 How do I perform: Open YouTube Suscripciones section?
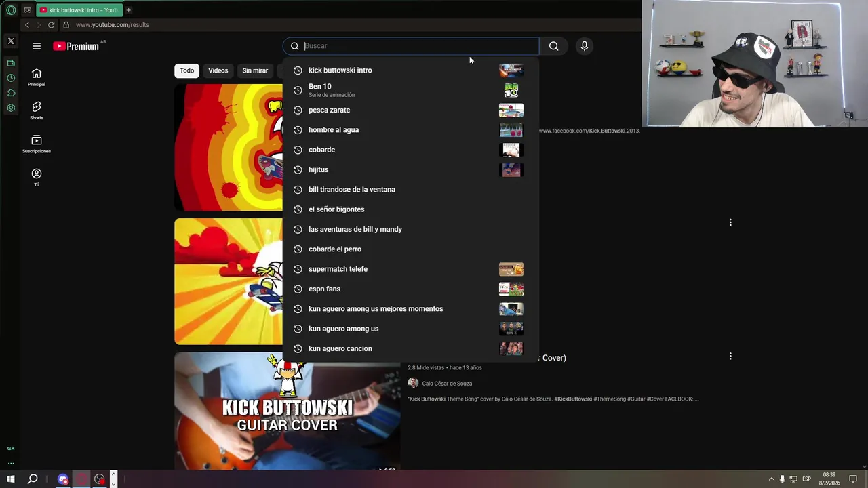[37, 144]
